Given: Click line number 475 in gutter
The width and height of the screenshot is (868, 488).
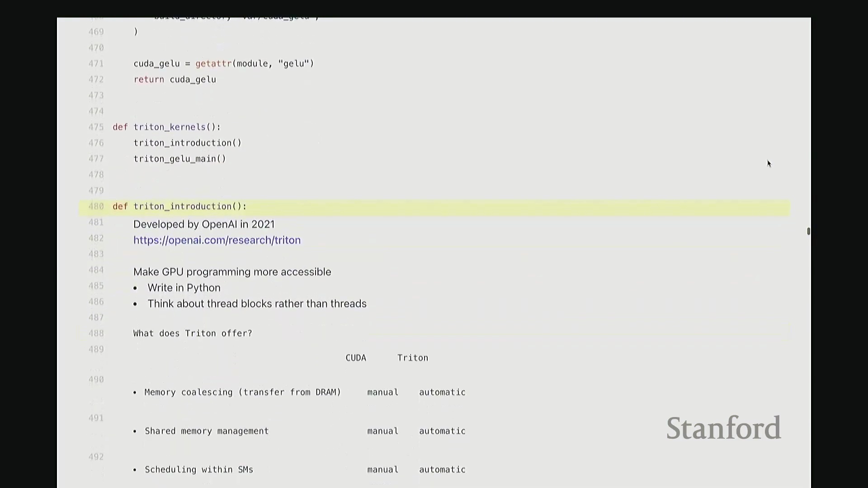Looking at the screenshot, I should 96,127.
